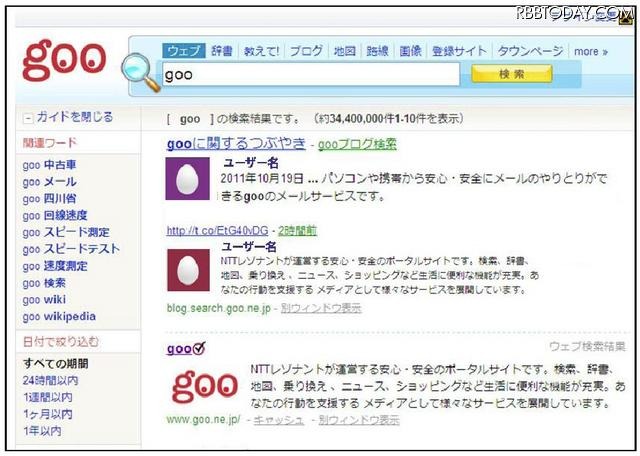Image resolution: width=640 pixels, height=456 pixels.
Task: Select the 路線 tab
Action: [x=377, y=51]
